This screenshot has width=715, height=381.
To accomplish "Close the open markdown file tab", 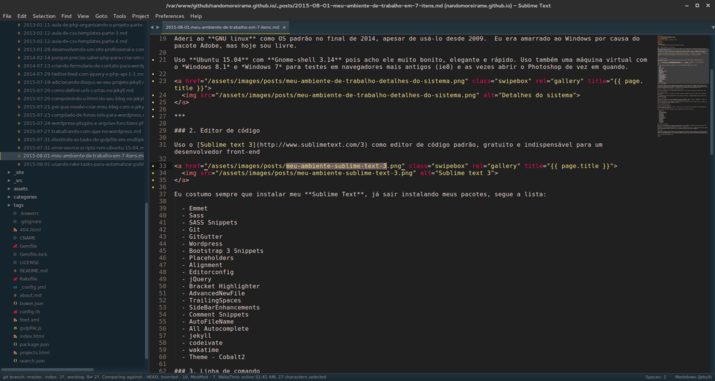I will [x=284, y=27].
